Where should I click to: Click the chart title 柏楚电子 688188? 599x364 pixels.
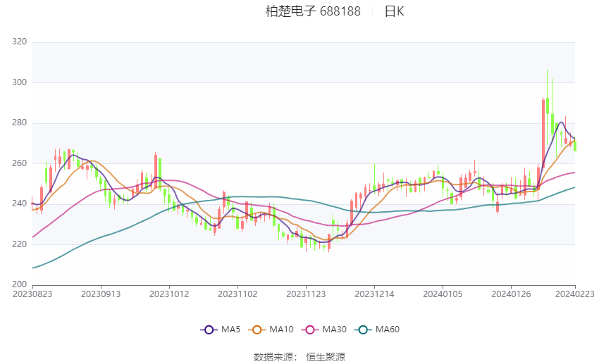pyautogui.click(x=313, y=11)
